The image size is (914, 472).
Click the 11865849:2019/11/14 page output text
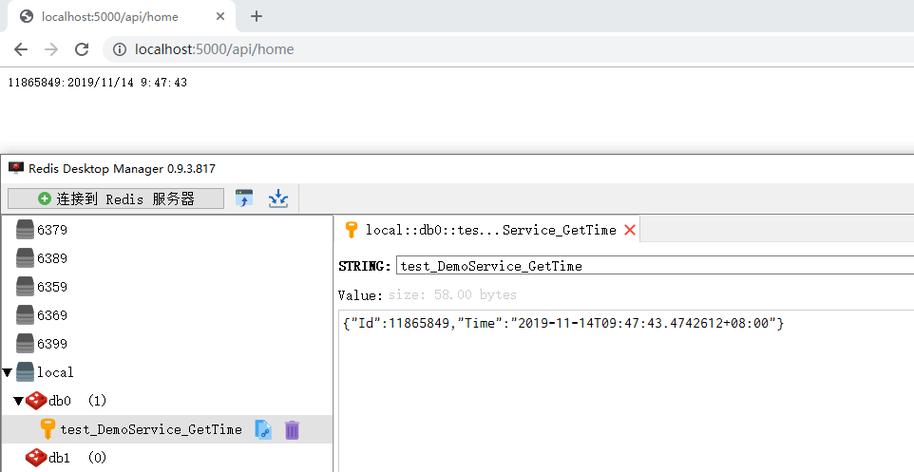(x=97, y=83)
